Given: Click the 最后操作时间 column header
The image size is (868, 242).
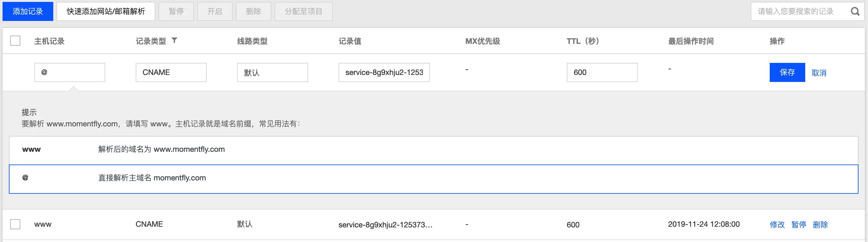Looking at the screenshot, I should [x=691, y=41].
